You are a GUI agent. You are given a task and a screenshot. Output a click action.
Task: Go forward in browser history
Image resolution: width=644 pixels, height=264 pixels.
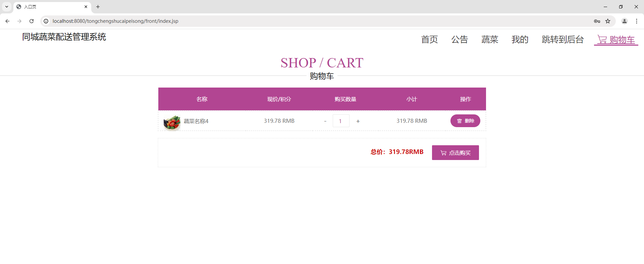[19, 21]
